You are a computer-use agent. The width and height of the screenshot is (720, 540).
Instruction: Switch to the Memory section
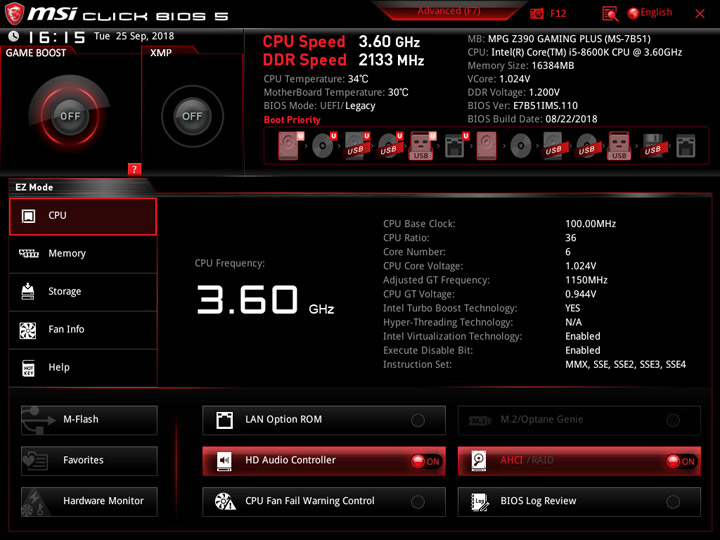[x=83, y=254]
